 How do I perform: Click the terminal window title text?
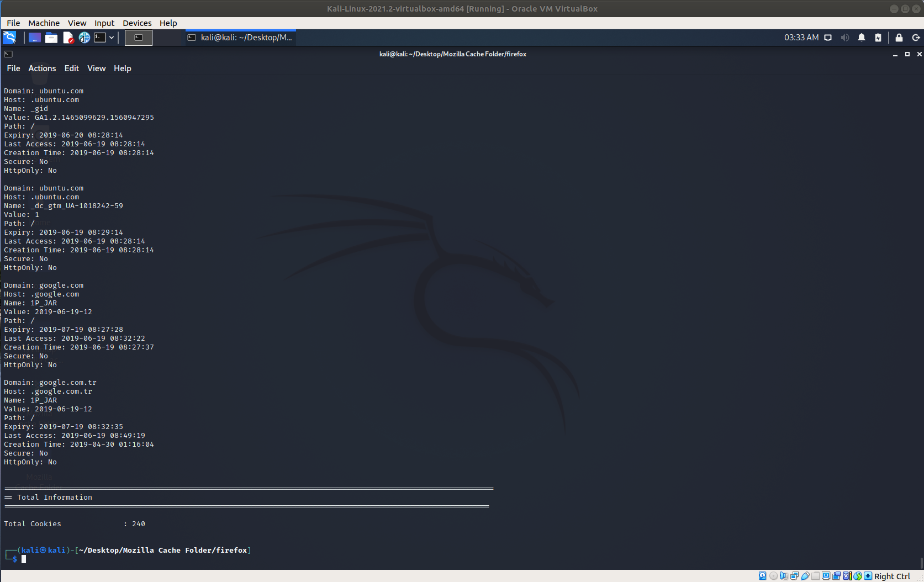coord(453,54)
